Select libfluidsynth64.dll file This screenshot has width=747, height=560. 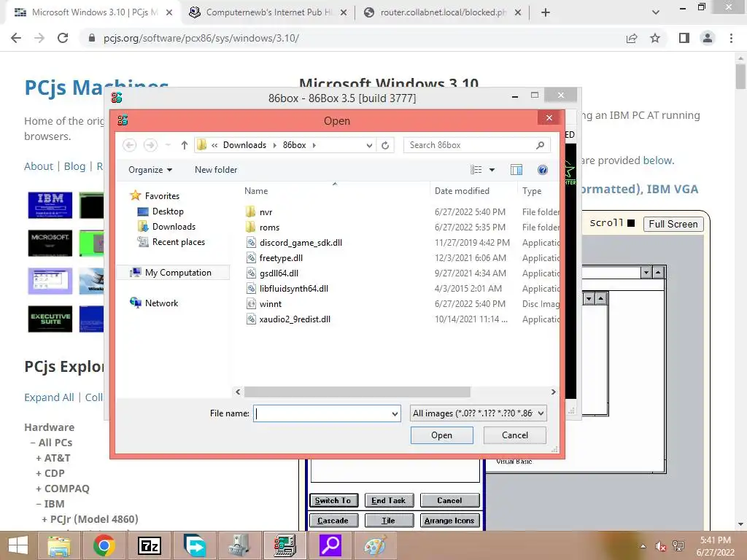click(x=293, y=288)
